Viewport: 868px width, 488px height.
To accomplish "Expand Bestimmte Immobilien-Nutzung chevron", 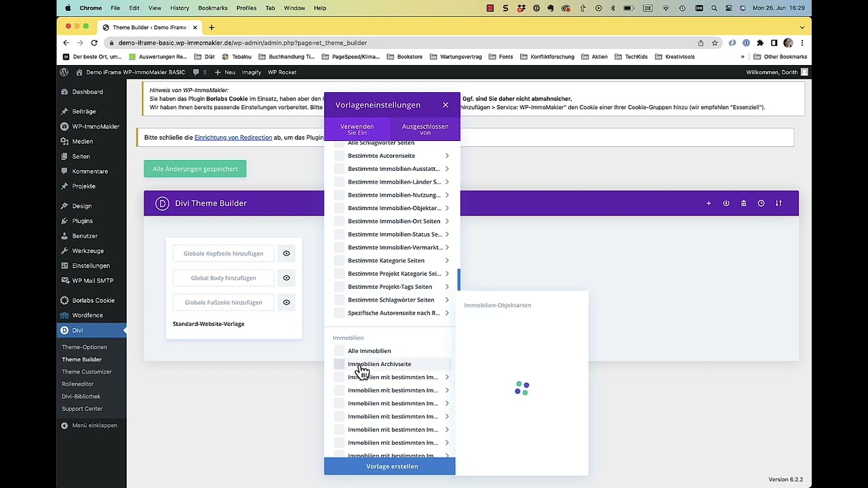I will [447, 195].
